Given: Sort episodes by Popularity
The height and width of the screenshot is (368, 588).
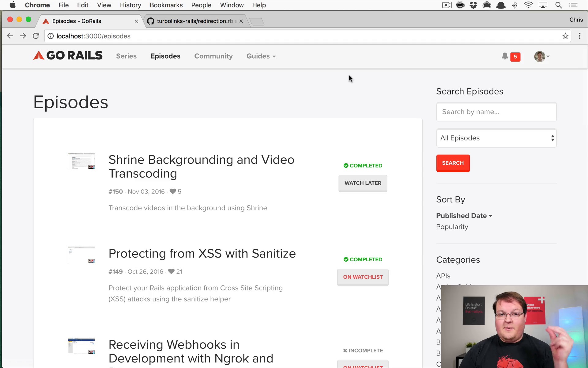Looking at the screenshot, I should point(452,227).
